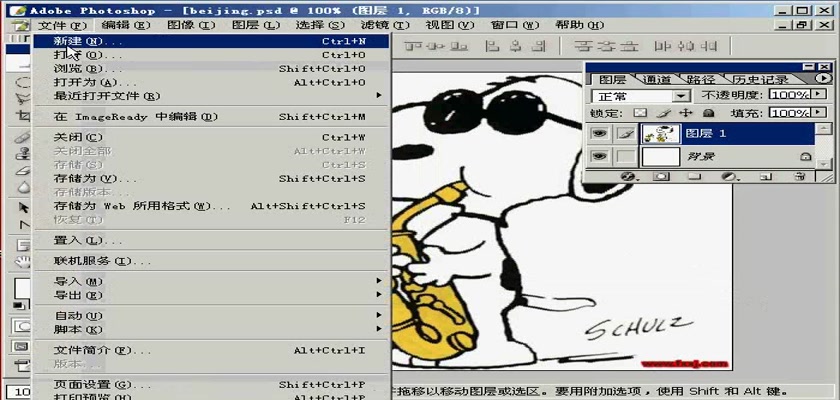
Task: Click paintbrush indicator box of 图层 1
Action: (625, 133)
